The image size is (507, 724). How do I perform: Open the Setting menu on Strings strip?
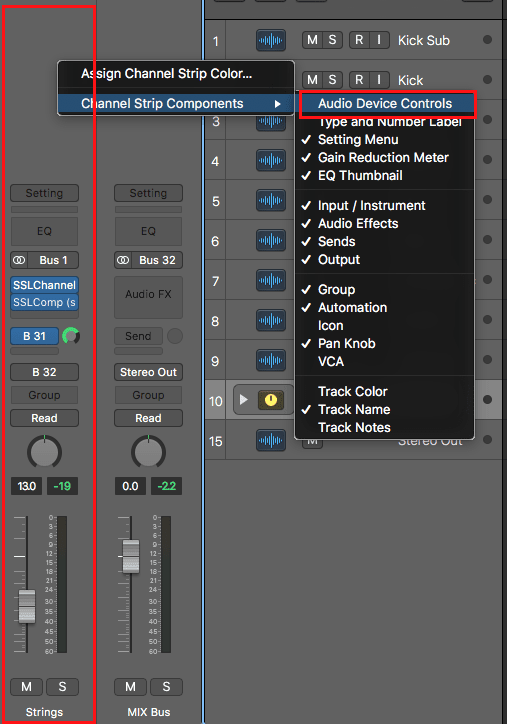click(x=44, y=193)
